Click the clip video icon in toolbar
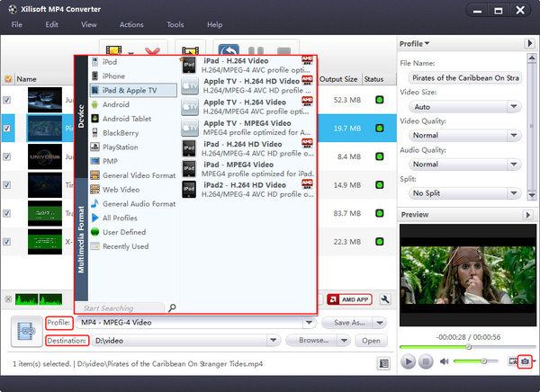 point(190,50)
